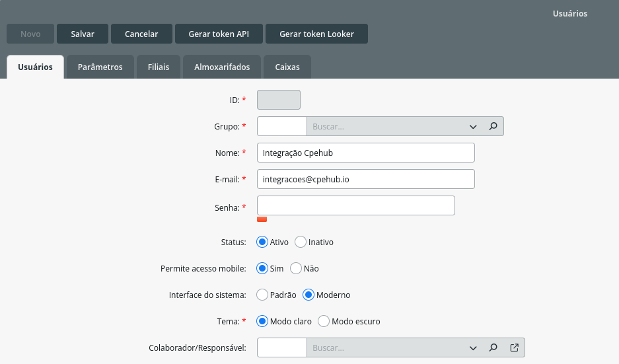Expand the Grupo dropdown chevron
Viewport: 619px width, 364px height.
point(473,127)
